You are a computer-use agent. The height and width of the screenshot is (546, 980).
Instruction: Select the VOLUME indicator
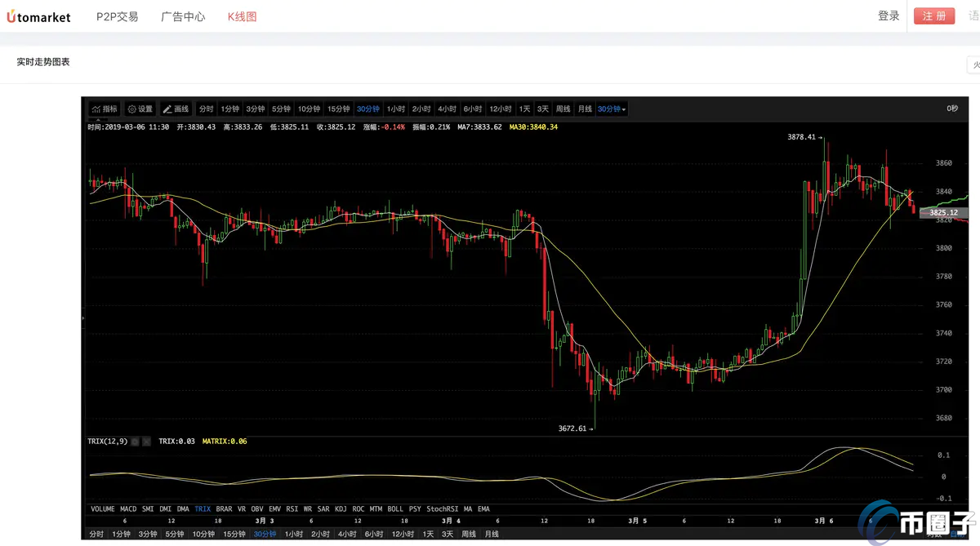(102, 509)
